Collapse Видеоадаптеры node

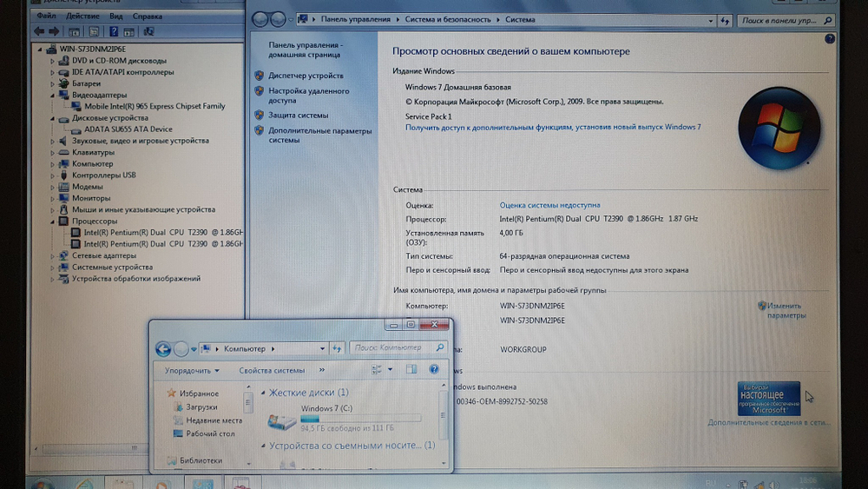click(53, 96)
